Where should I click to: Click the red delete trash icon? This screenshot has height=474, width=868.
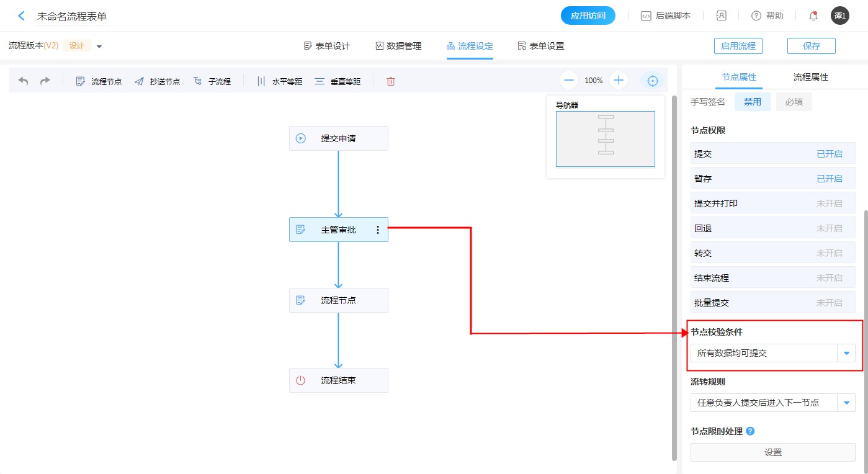pos(390,81)
